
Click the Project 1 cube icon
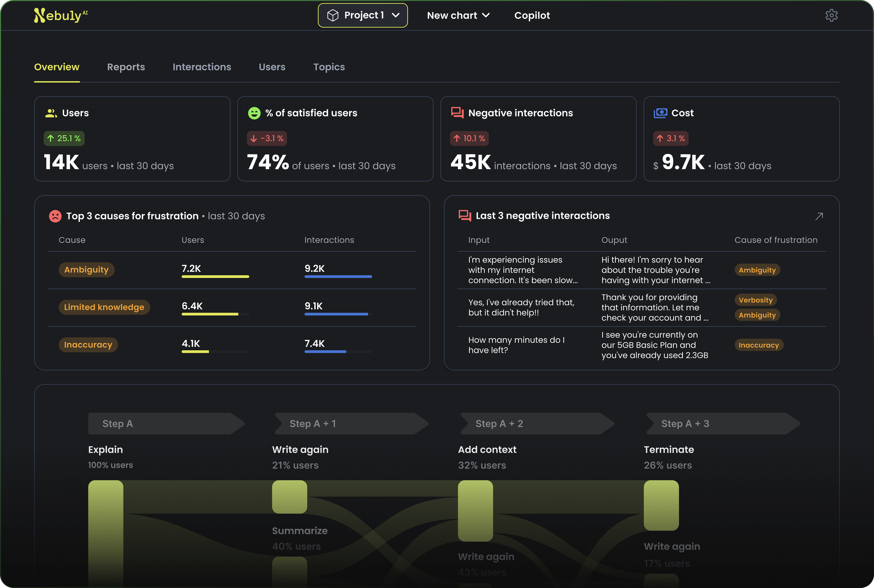pos(332,15)
